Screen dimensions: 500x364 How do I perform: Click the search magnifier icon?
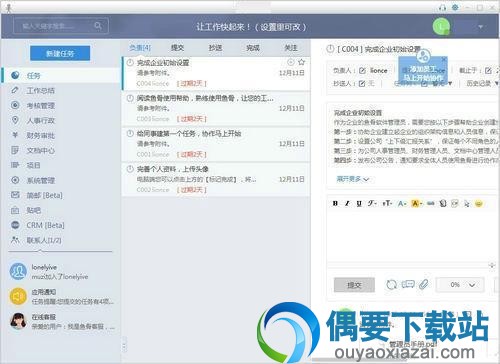98,26
